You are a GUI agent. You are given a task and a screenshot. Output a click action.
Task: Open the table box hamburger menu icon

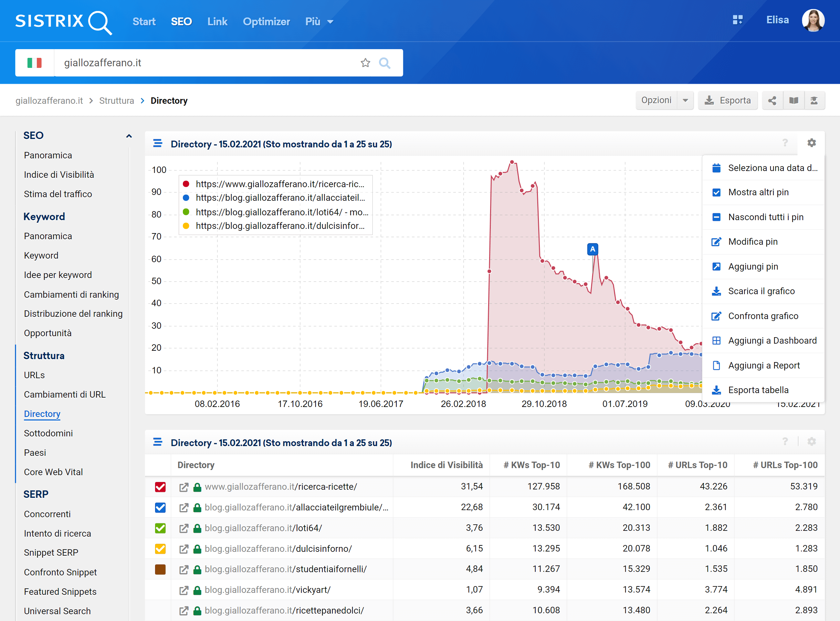point(157,442)
